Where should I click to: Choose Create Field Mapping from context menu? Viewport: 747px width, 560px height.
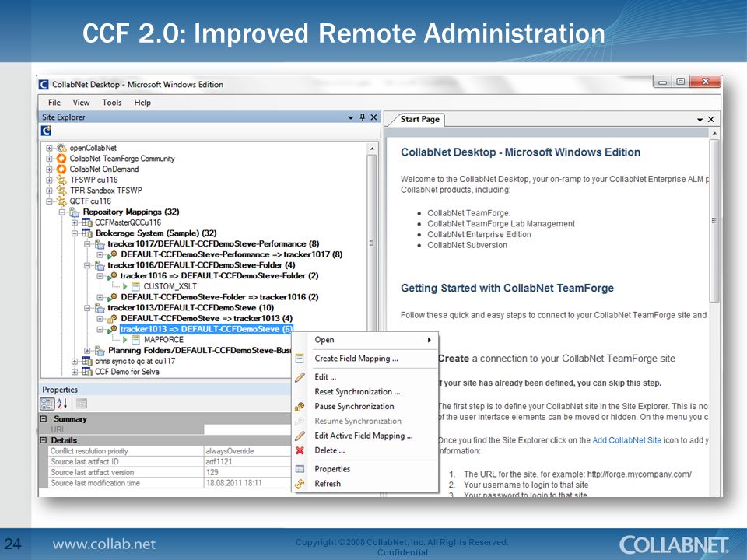point(366,359)
